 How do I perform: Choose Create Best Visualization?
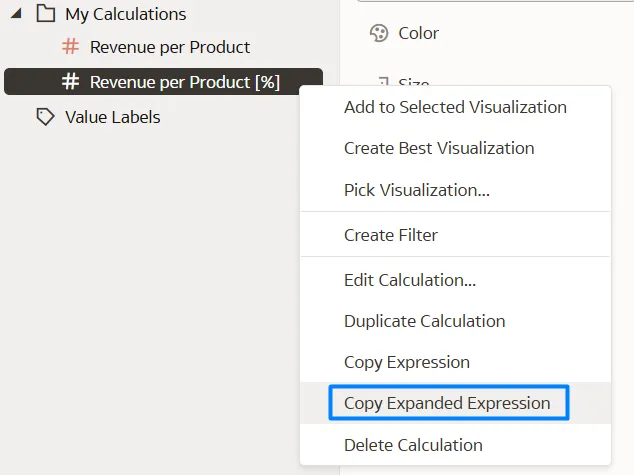tap(439, 148)
